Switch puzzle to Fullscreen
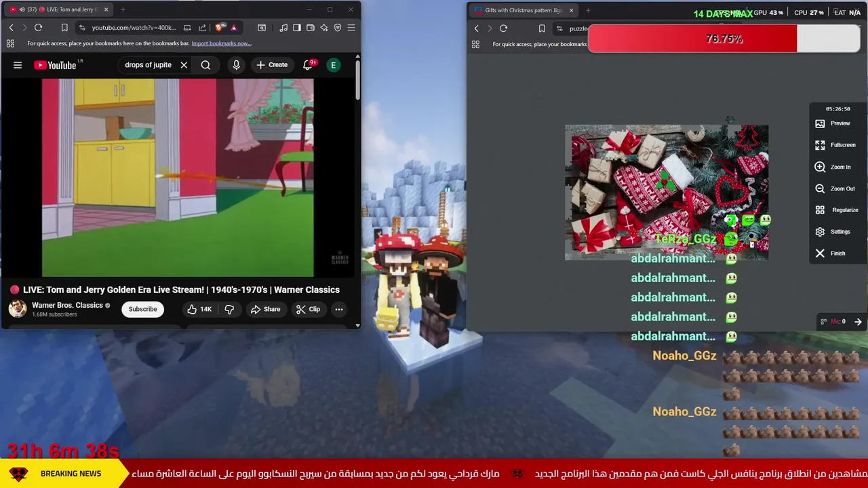 tap(835, 145)
